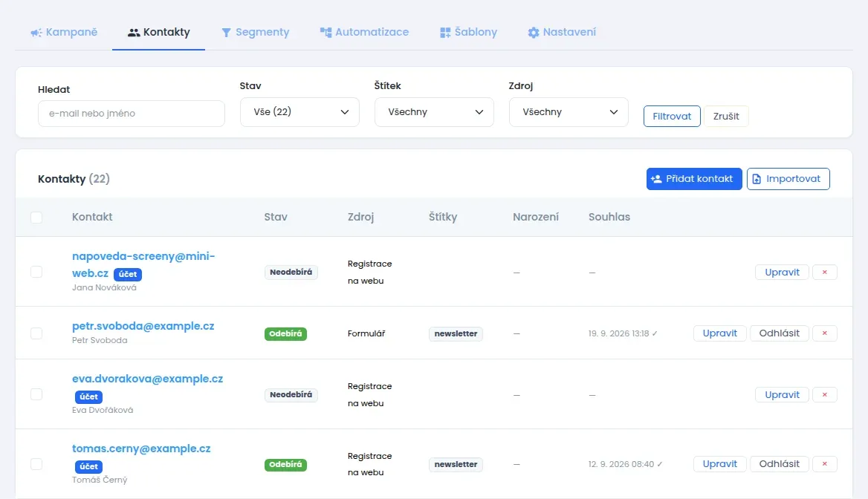
Task: Apply filters with the Filtrovat button
Action: click(672, 116)
